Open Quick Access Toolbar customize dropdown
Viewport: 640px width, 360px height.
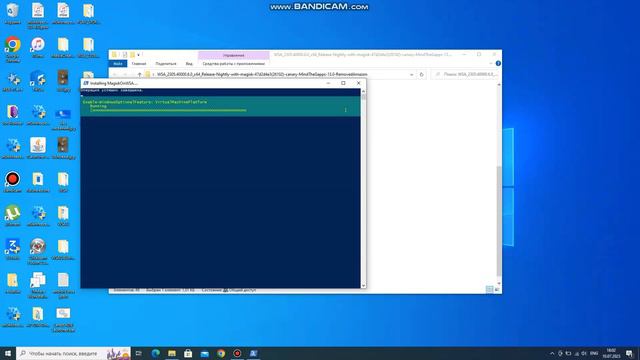[139, 55]
